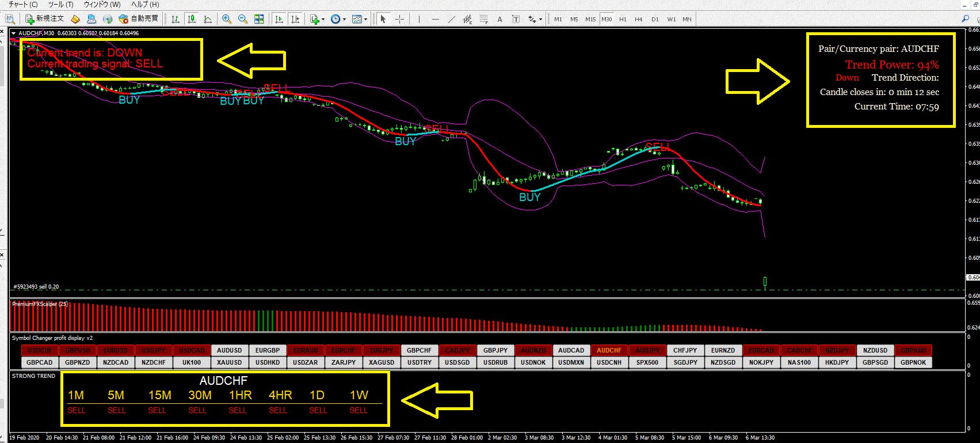The width and height of the screenshot is (980, 443).
Task: Open the chart templates dropdown
Action: (x=359, y=19)
